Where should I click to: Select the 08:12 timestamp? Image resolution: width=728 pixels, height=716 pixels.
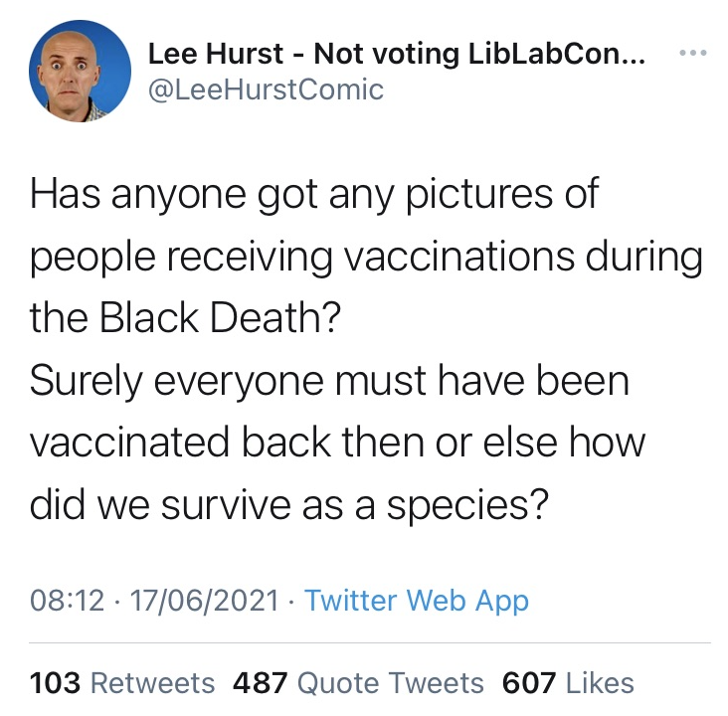click(68, 601)
